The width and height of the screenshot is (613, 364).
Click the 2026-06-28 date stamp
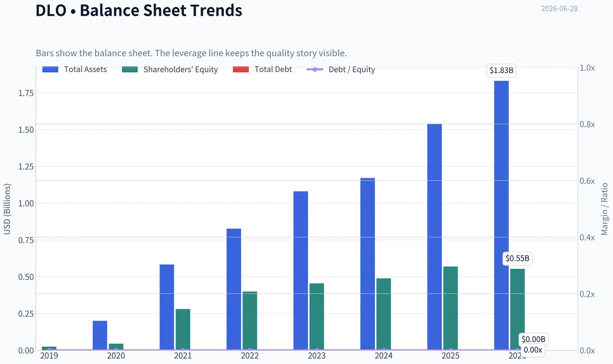click(x=559, y=9)
